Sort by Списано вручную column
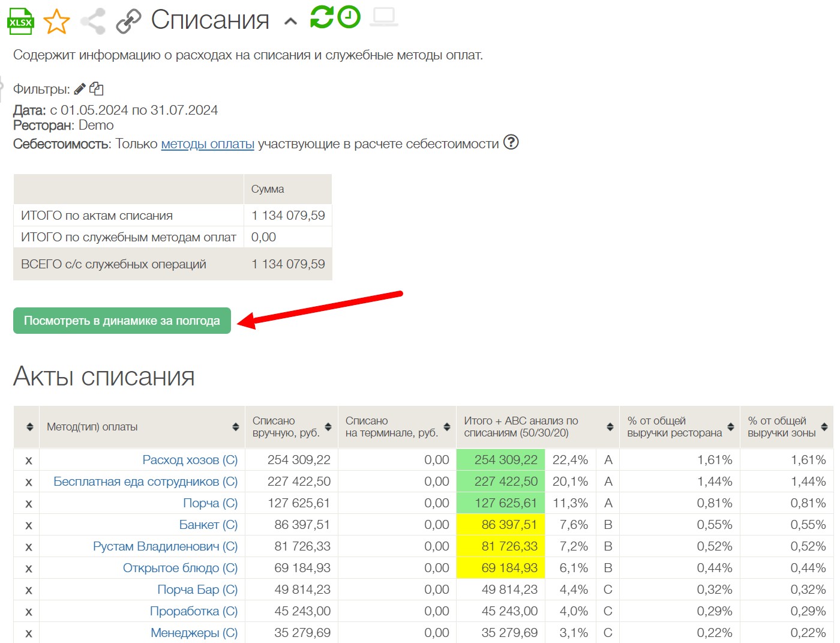840x643 pixels. point(328,427)
